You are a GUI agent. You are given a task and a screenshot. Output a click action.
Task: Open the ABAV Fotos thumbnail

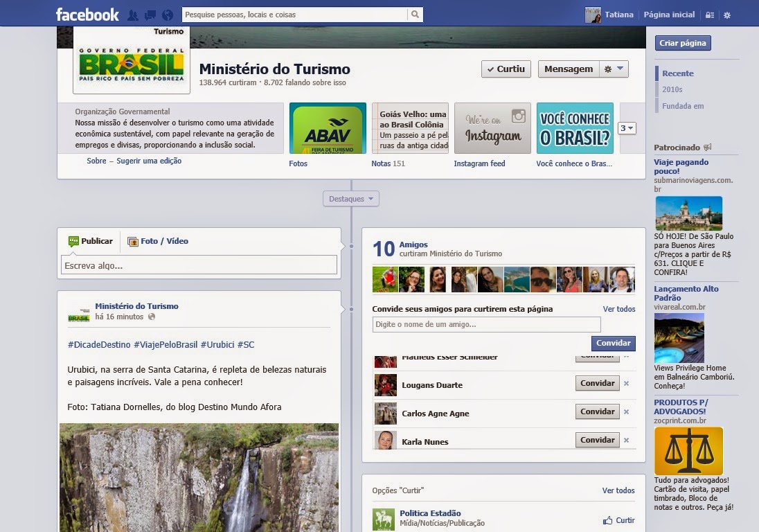click(x=328, y=128)
